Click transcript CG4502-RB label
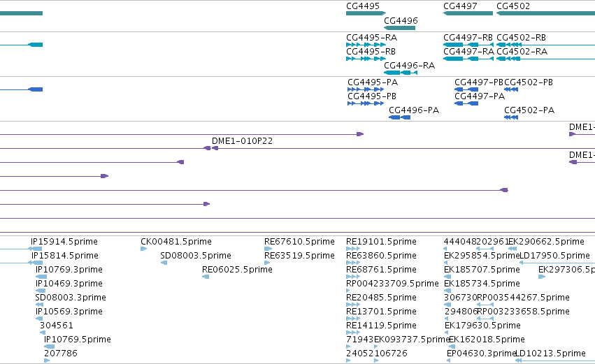Viewport: 595px width, 364px height. pyautogui.click(x=522, y=38)
